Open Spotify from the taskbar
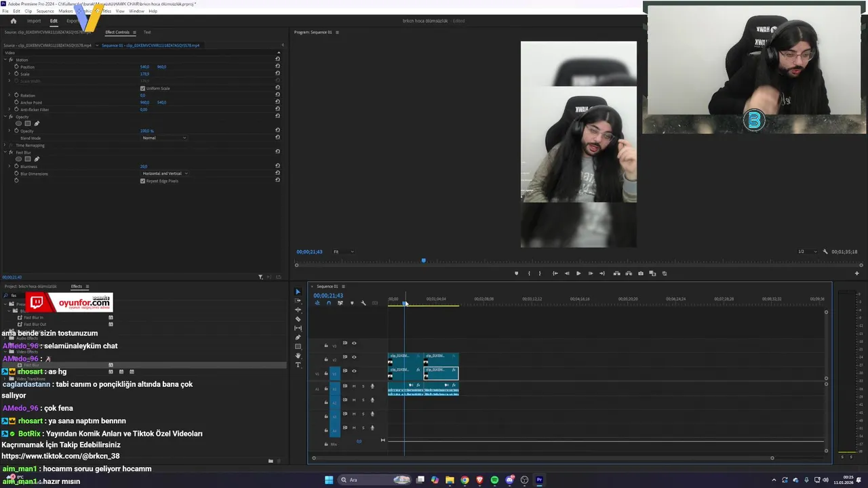This screenshot has height=488, width=868. [x=494, y=480]
